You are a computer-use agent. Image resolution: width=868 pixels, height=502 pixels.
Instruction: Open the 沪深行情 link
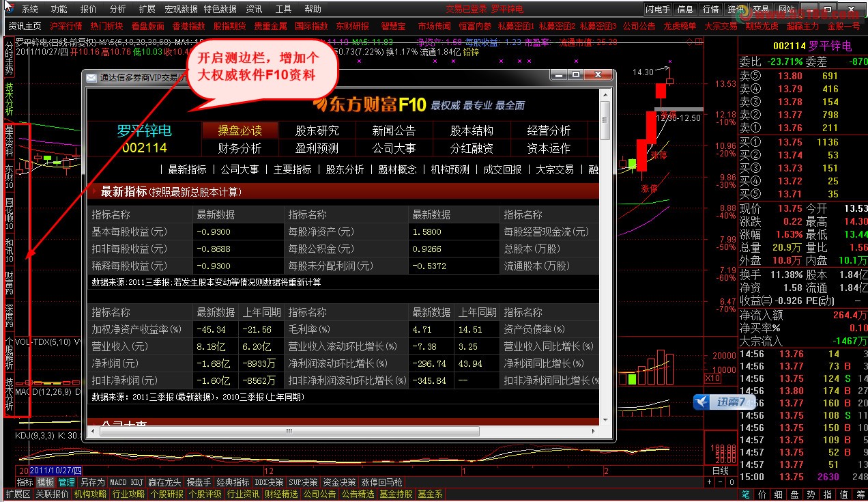click(66, 26)
